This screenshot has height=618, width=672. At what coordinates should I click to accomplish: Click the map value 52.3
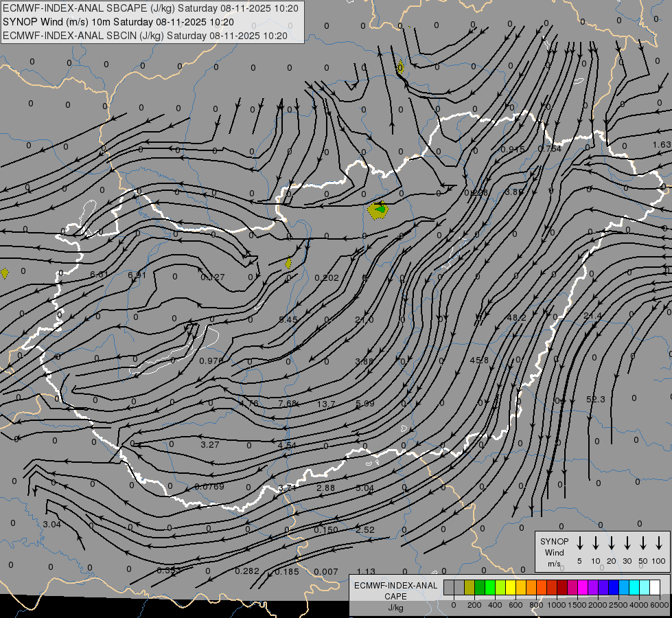pyautogui.click(x=595, y=399)
